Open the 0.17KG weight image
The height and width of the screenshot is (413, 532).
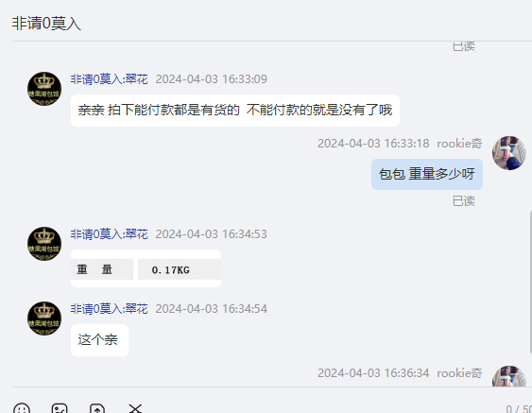coord(146,268)
